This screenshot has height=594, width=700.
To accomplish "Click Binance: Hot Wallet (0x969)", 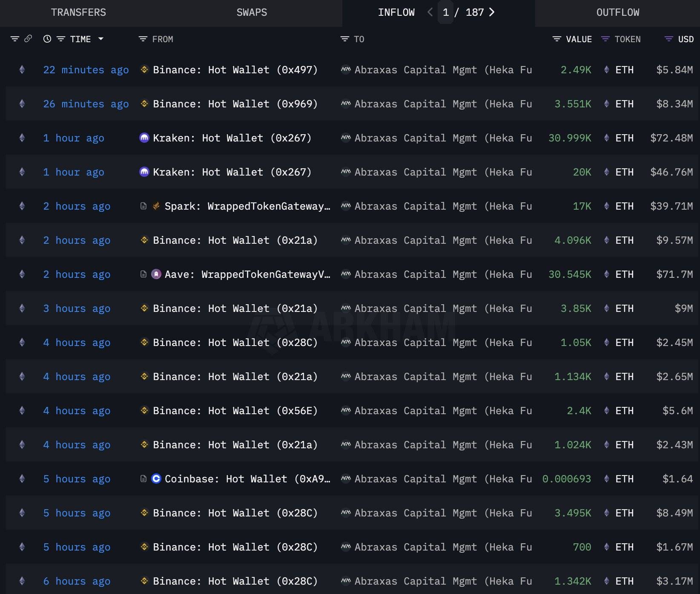I will pos(235,104).
